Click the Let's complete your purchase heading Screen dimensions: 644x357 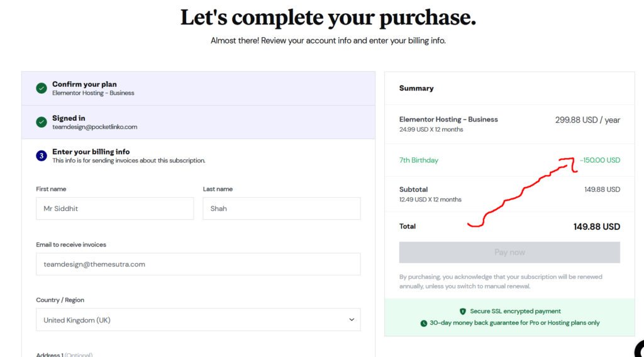pos(328,18)
